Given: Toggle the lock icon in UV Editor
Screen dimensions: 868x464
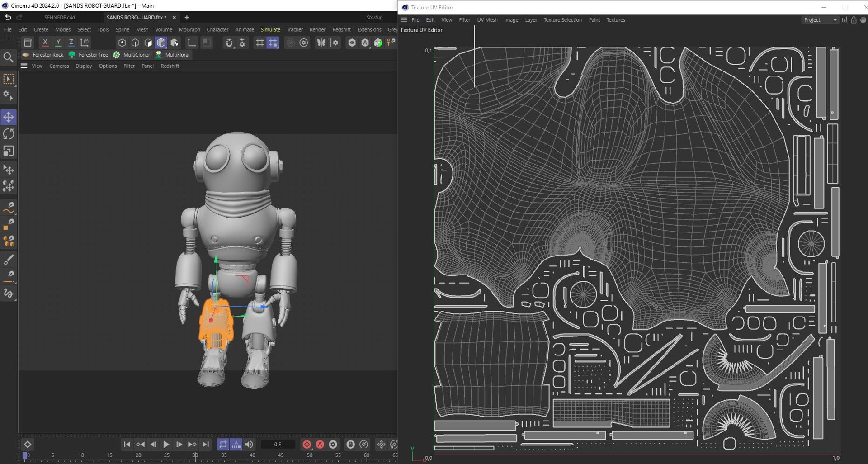Looking at the screenshot, I should click(x=854, y=20).
